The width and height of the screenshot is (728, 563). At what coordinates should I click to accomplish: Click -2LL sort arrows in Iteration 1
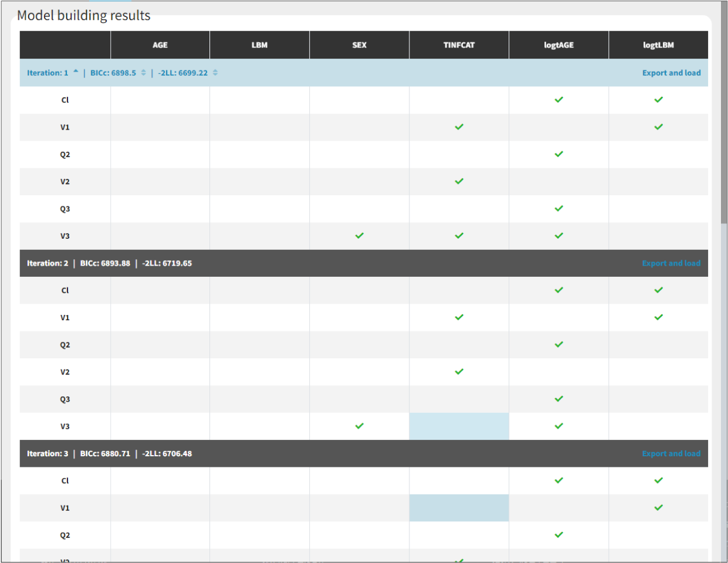tap(215, 73)
